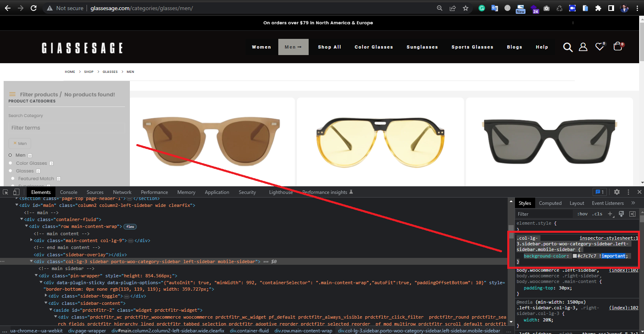Click the flex badge on main-content-wrap

click(130, 227)
